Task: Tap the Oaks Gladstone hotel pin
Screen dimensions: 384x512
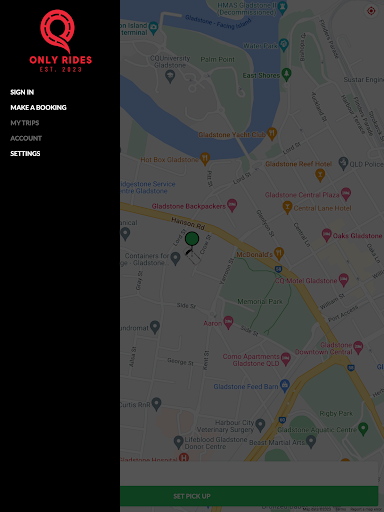Action: 326,235
